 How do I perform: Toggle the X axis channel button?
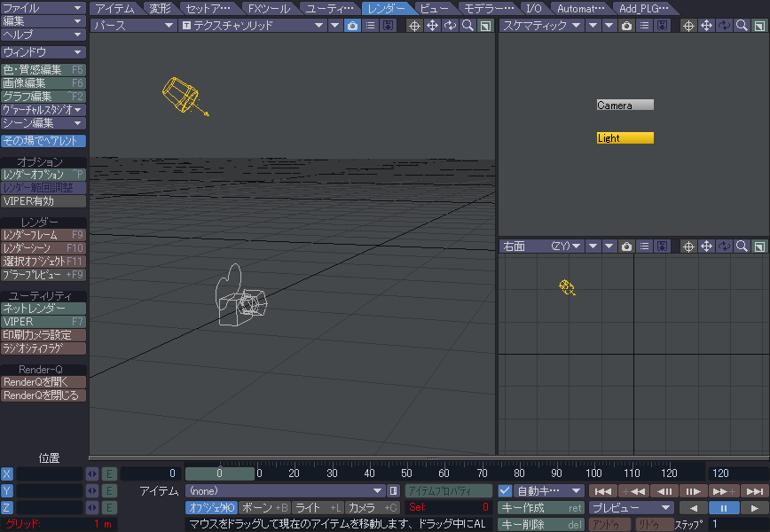(7, 473)
